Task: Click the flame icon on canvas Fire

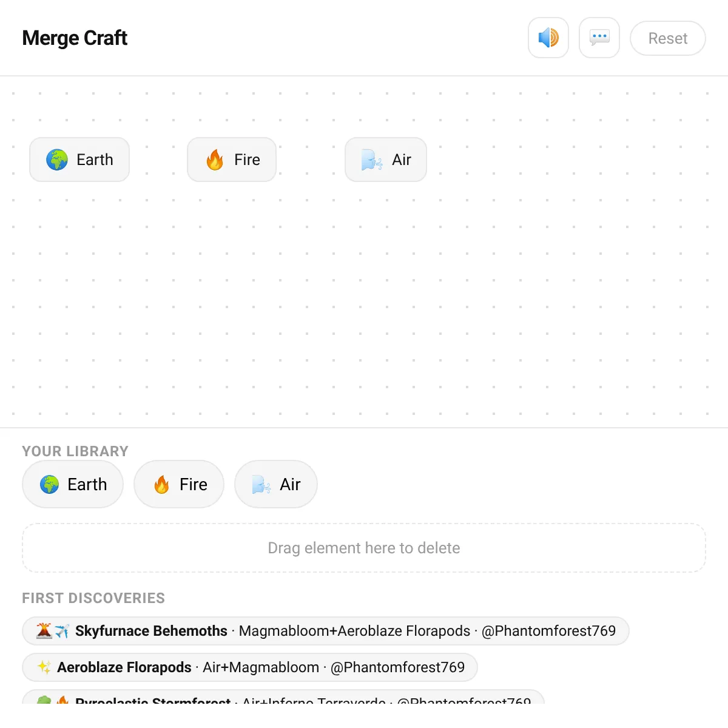Action: click(215, 160)
